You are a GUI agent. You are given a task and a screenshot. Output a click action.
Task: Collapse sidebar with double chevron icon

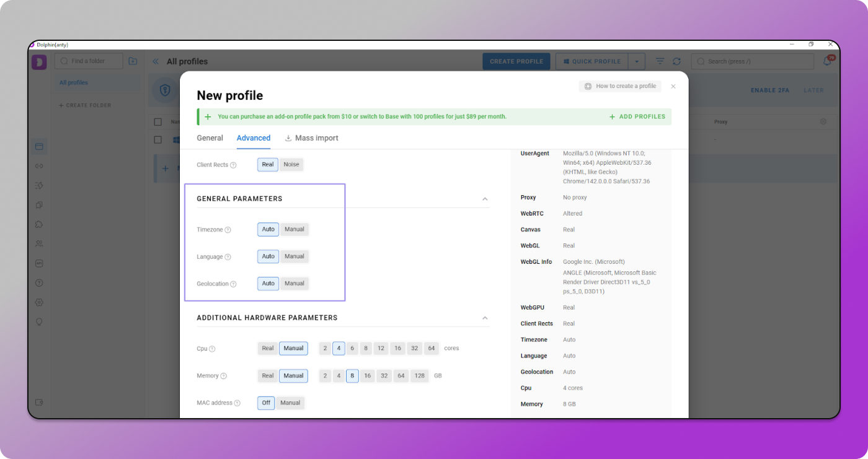coord(156,61)
